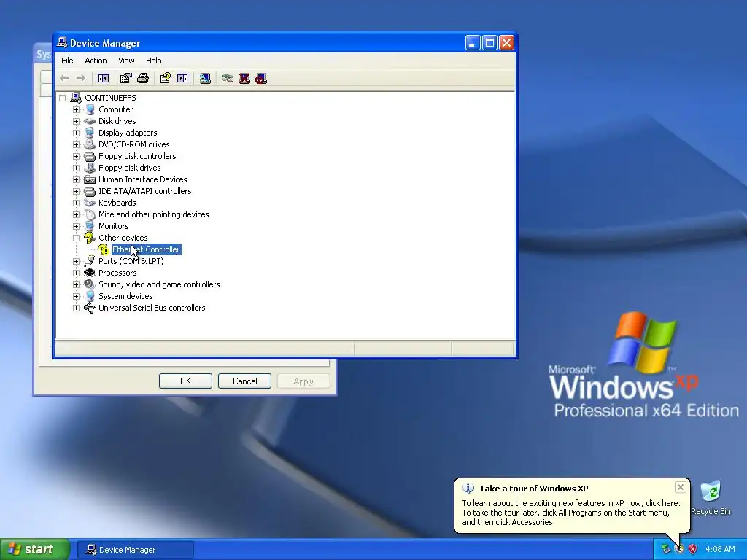
Task: Click Cancel in the System Properties window
Action: tap(244, 381)
